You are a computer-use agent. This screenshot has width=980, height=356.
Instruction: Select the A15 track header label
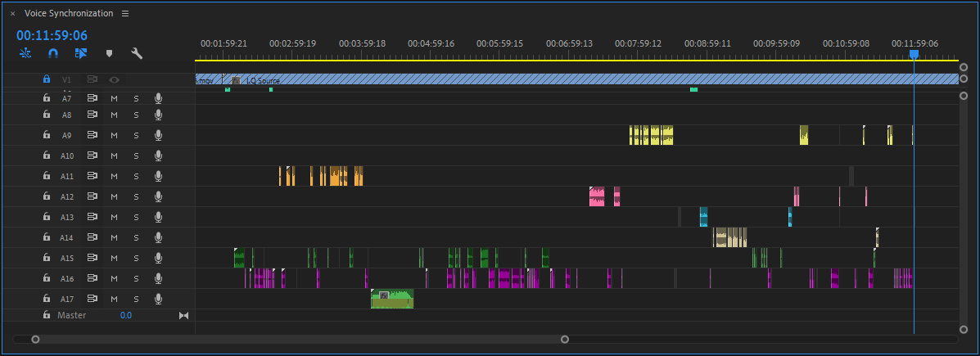pyautogui.click(x=67, y=258)
